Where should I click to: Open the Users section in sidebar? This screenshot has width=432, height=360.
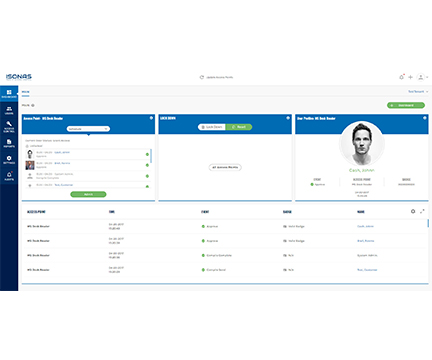coord(9,110)
